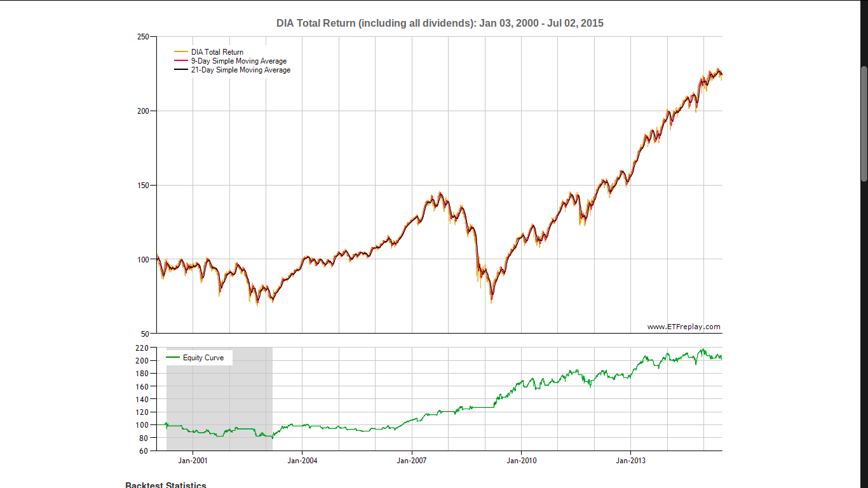Click the www.ETFreplay.com text in chart

[684, 327]
